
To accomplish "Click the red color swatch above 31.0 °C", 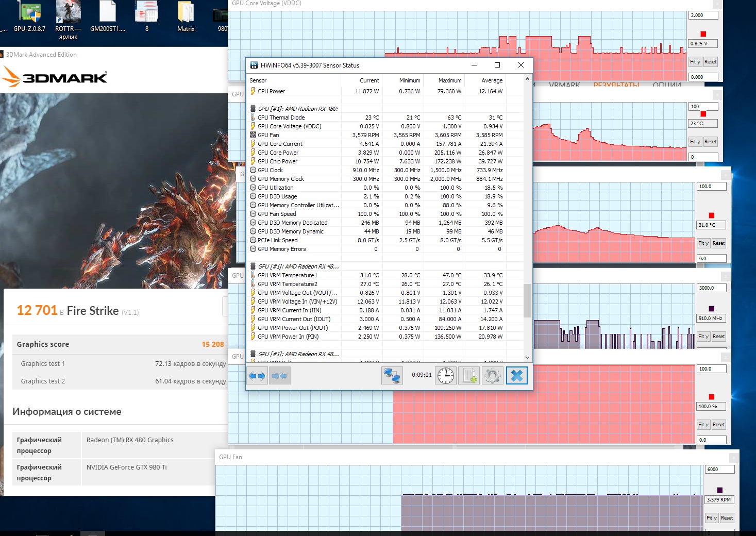I will (711, 215).
